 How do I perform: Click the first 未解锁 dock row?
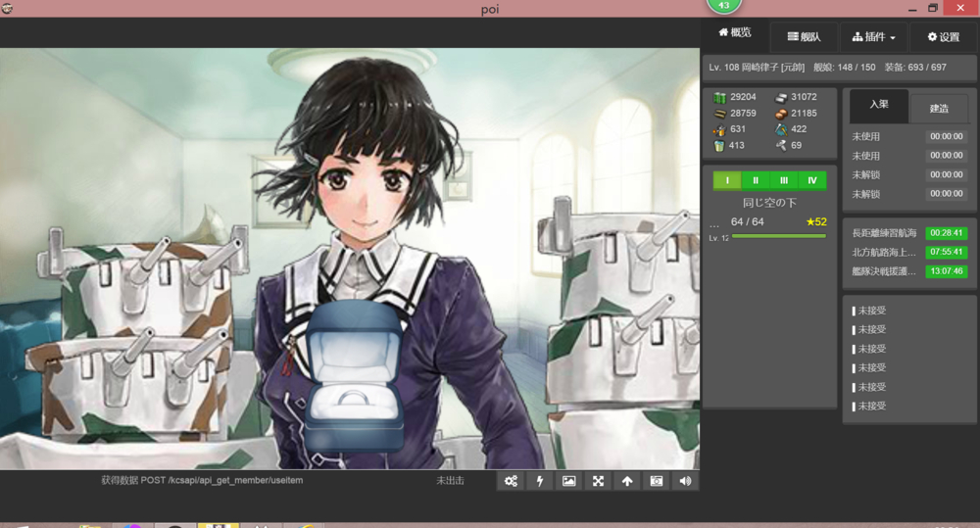pos(908,175)
